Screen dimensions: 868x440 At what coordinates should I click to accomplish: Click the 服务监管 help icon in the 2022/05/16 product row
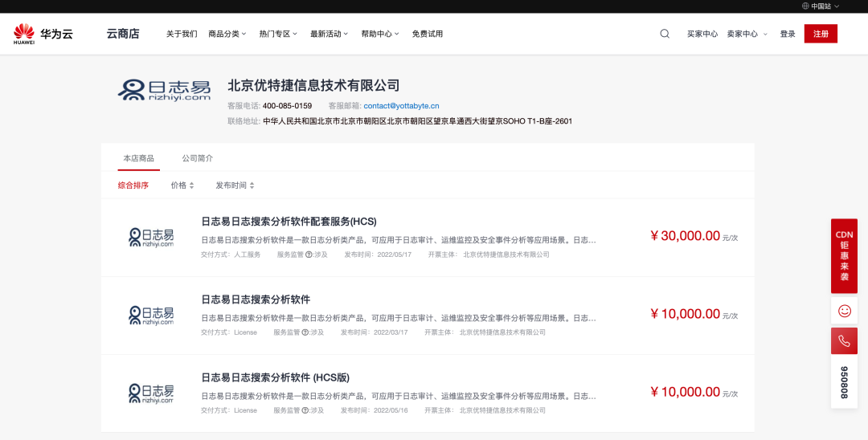tap(305, 411)
